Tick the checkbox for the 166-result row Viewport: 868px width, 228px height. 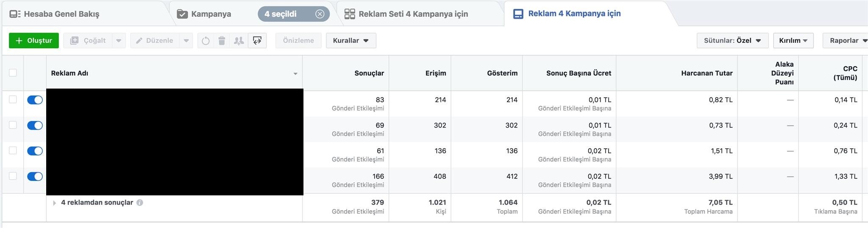point(13,176)
